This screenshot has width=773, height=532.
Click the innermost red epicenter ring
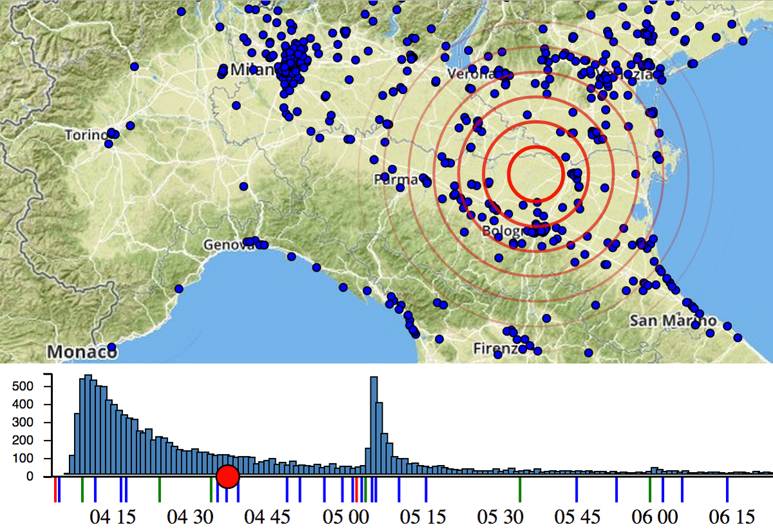536,173
